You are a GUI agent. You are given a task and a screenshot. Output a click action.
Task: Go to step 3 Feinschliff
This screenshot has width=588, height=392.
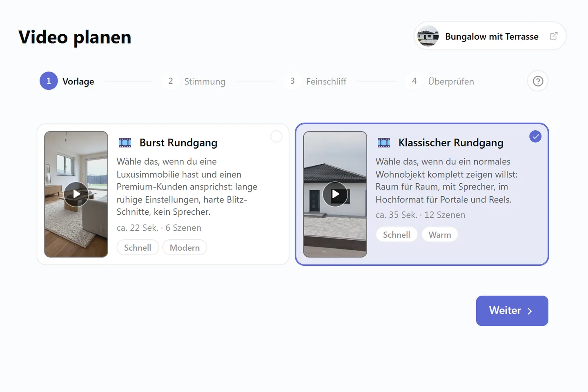[315, 81]
